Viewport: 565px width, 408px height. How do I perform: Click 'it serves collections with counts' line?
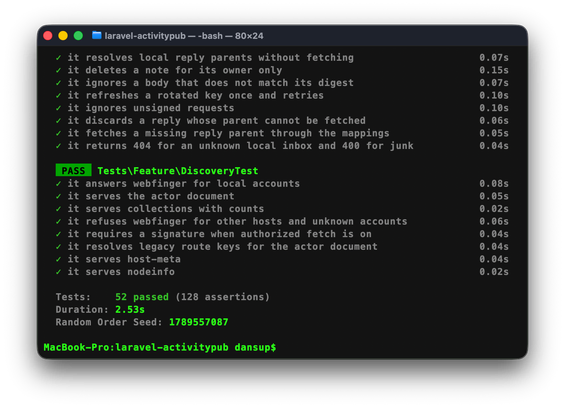(x=166, y=209)
